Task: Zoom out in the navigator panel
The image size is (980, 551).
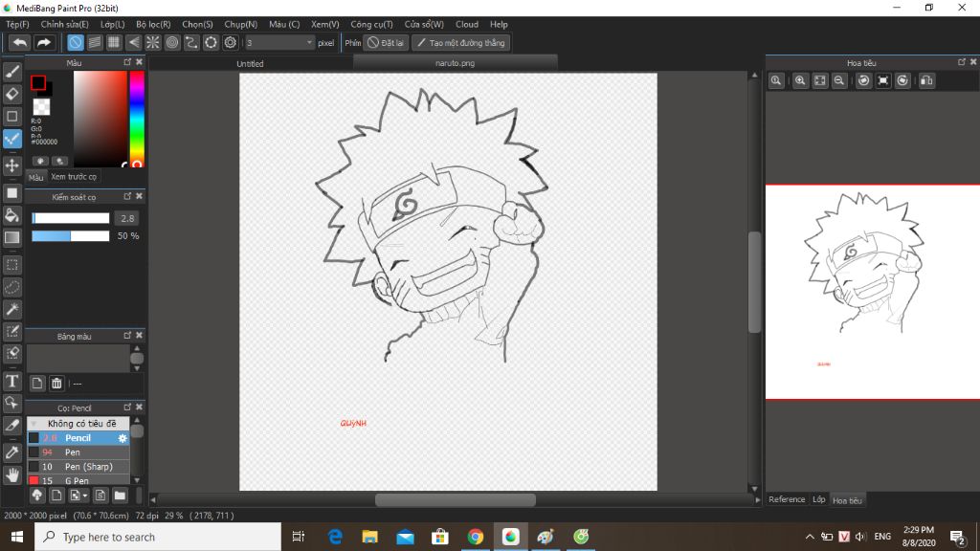Action: 839,80
